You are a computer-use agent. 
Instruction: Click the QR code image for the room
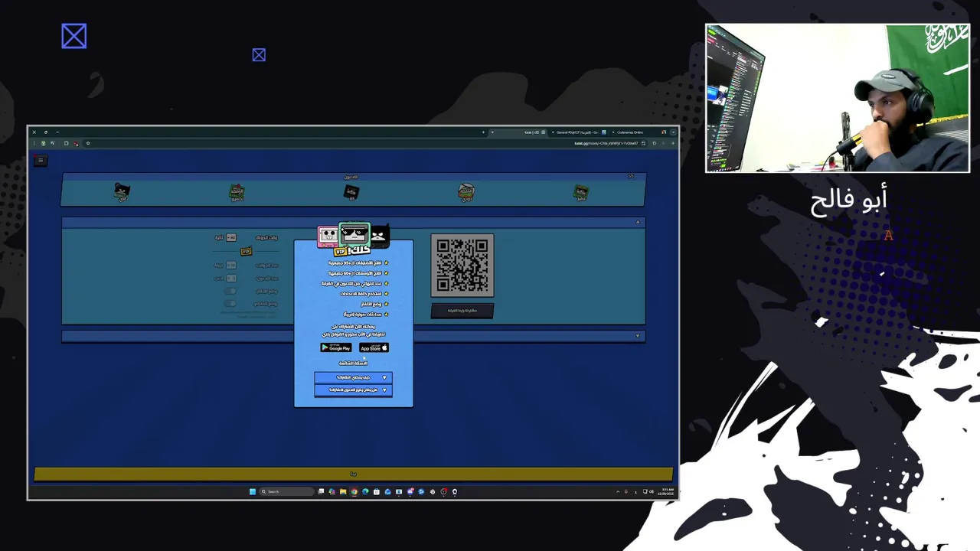pos(462,265)
